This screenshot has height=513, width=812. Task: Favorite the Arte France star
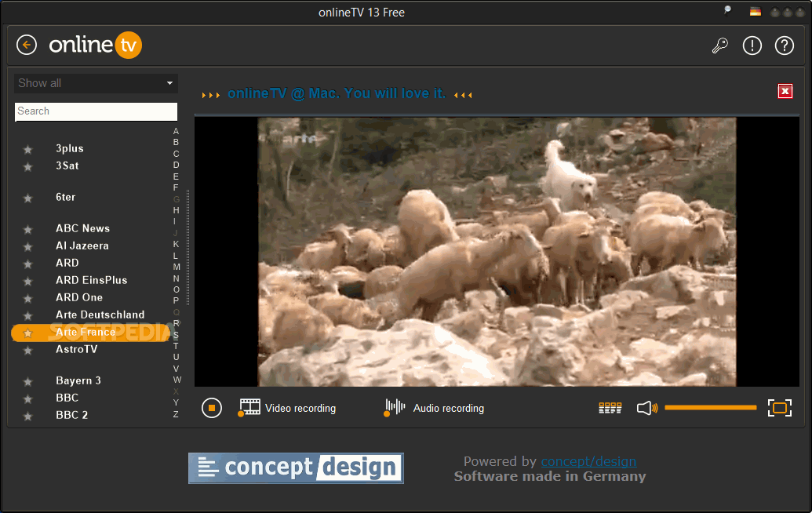pyautogui.click(x=28, y=333)
